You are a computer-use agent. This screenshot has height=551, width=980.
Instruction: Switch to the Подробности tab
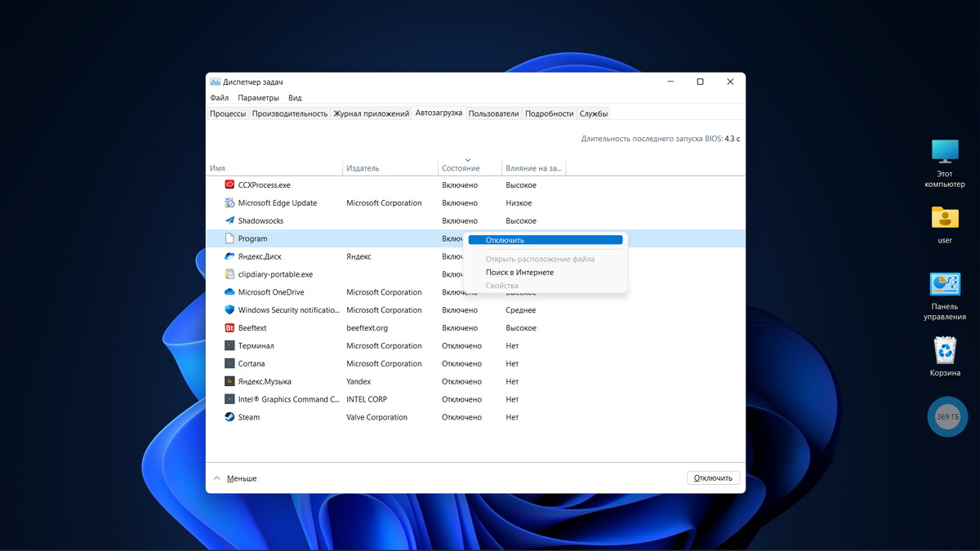(x=550, y=113)
